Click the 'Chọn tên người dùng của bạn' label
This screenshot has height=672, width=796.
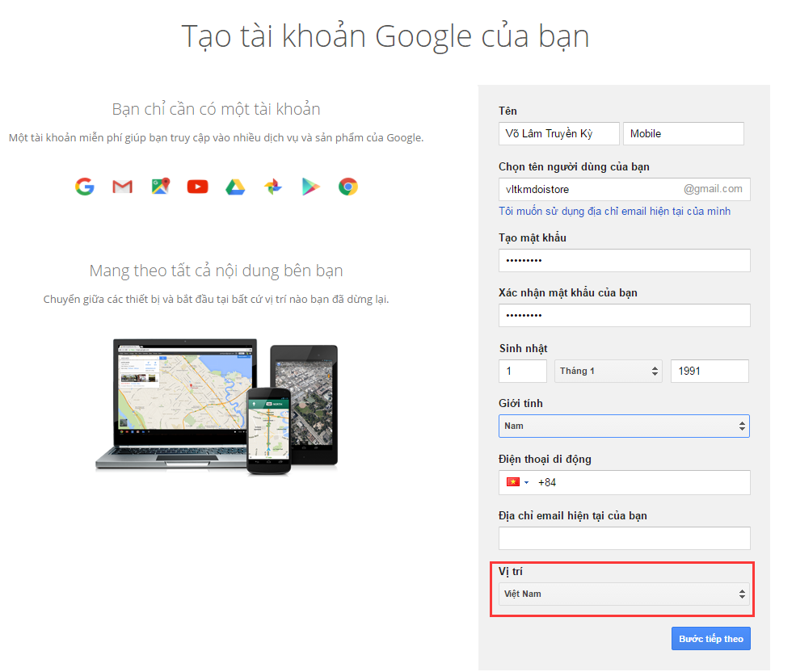574,166
